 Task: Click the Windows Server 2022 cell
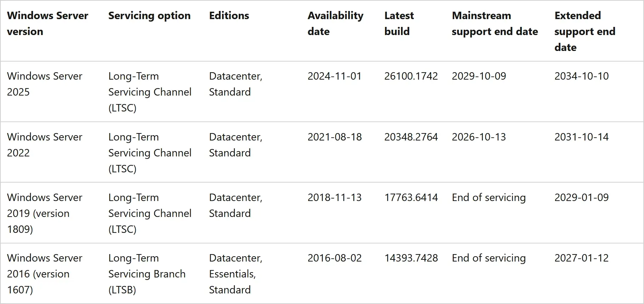click(x=45, y=145)
